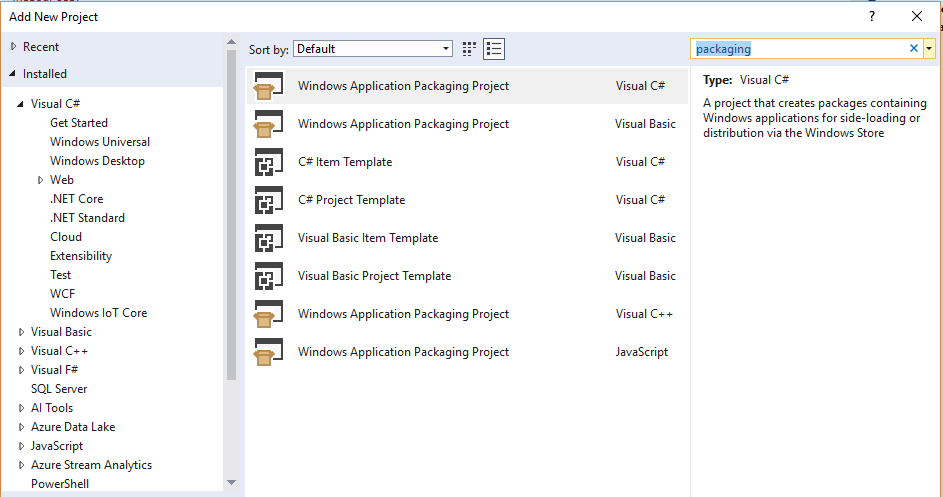
Task: Expand the AI Tools tree node
Action: pos(21,408)
